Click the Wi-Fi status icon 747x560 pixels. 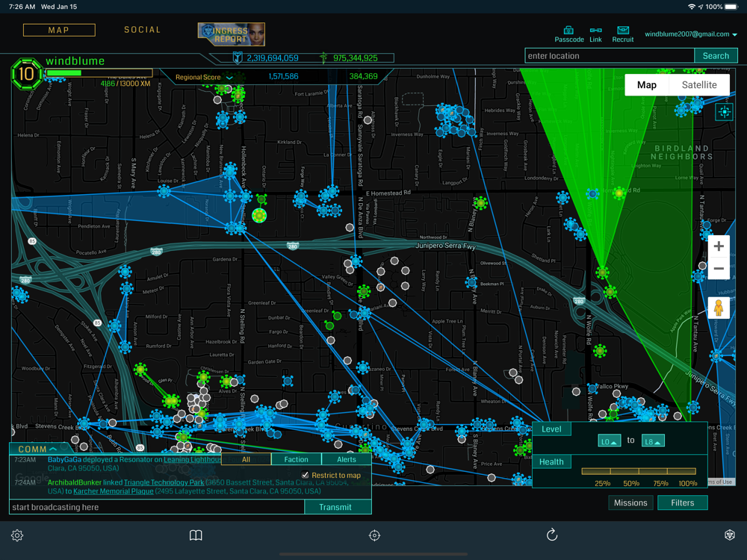[691, 7]
